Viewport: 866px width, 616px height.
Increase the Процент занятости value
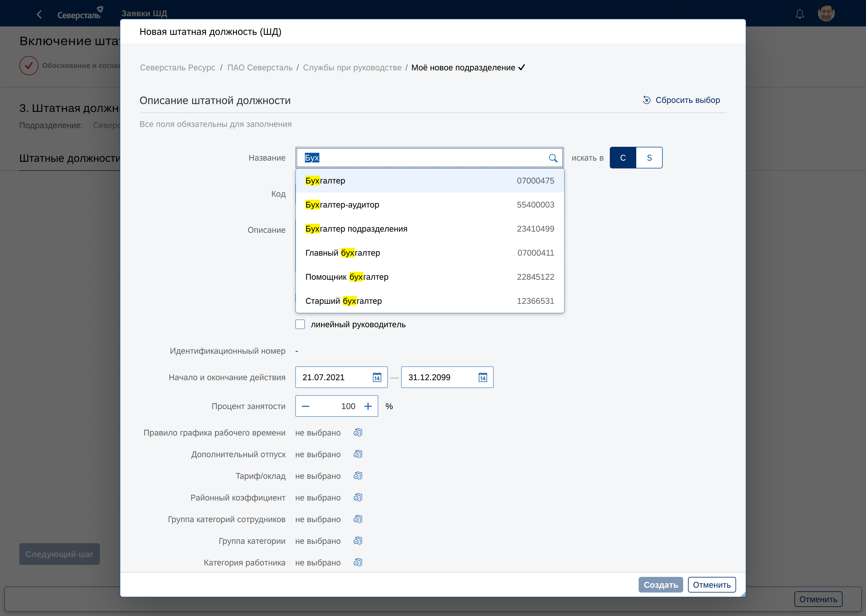368,406
